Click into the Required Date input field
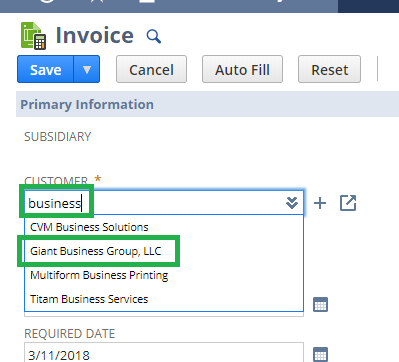The image size is (399, 362). coord(164,353)
